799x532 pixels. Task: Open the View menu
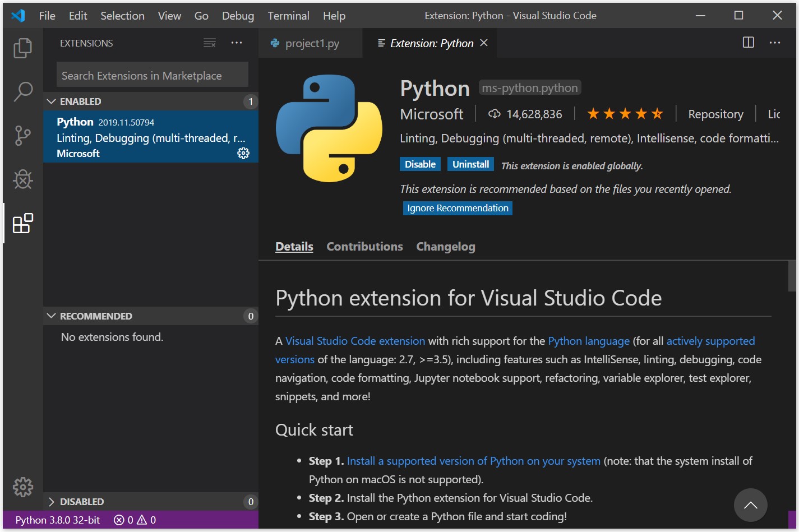click(x=169, y=16)
